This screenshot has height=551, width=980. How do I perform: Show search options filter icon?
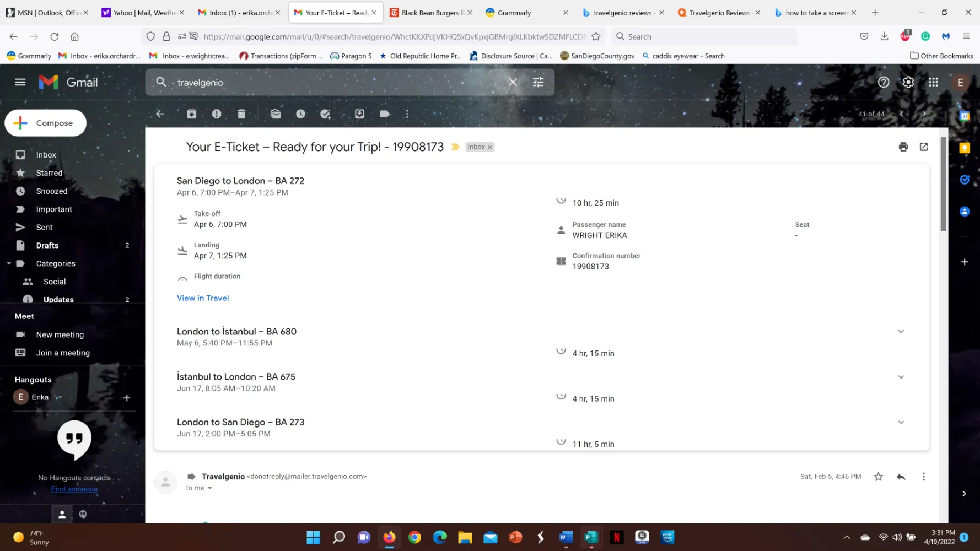coord(538,82)
